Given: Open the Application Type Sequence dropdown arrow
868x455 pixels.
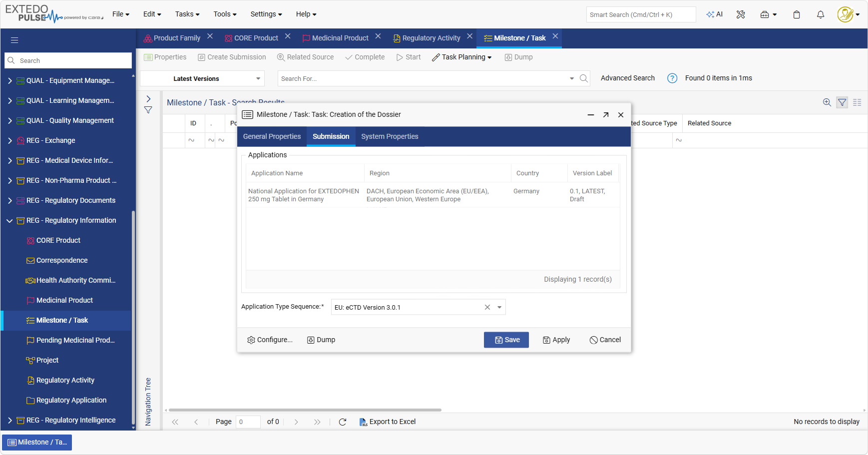Looking at the screenshot, I should [499, 307].
